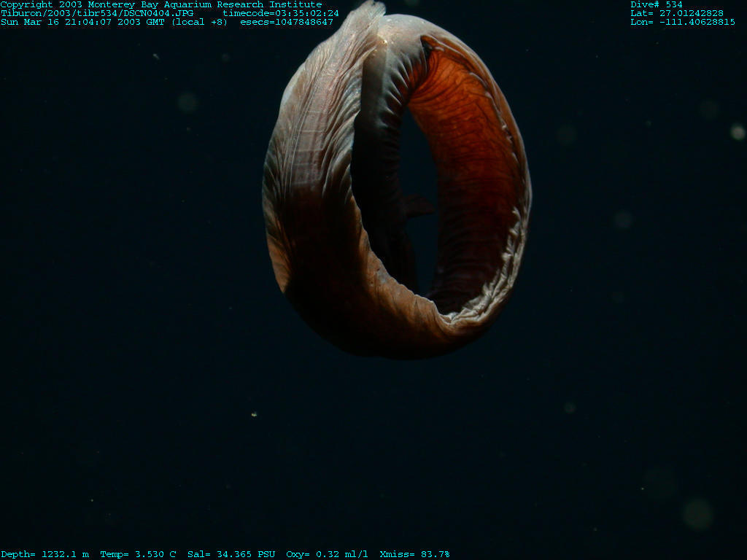Screen dimensions: 747x560
Task: Click the 'Oxy= 0.32 ml/l' reading
Action: point(327,554)
